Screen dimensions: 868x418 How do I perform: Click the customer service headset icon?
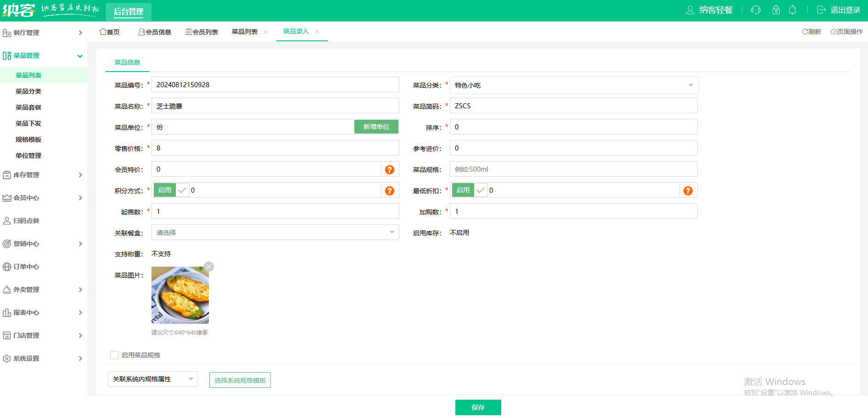(756, 10)
